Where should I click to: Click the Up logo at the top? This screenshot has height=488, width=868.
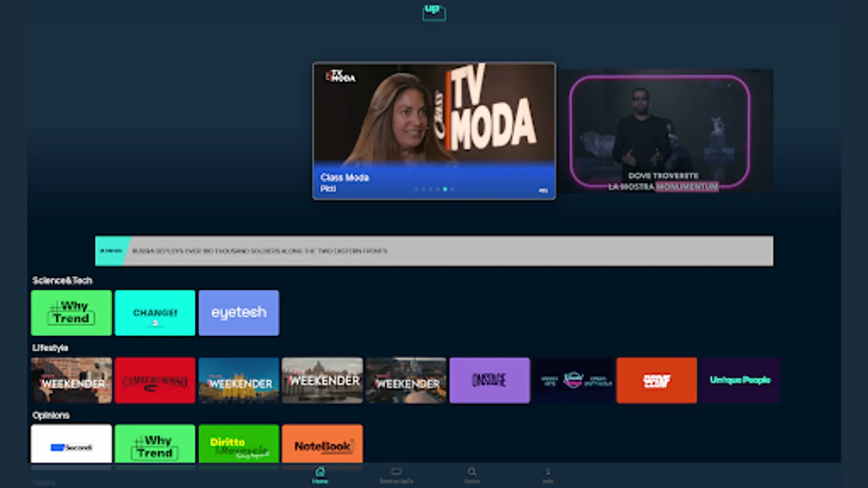[434, 12]
